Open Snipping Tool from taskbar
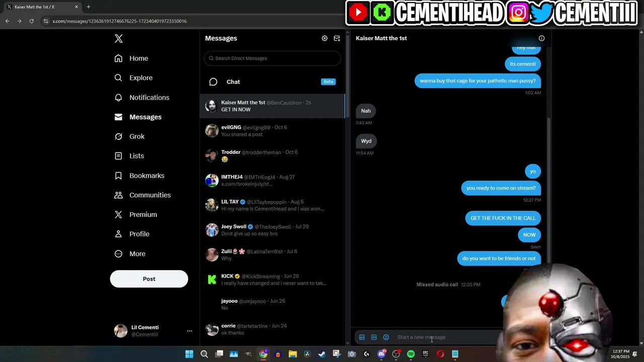Screen dimensions: 644x362 (x=337, y=354)
